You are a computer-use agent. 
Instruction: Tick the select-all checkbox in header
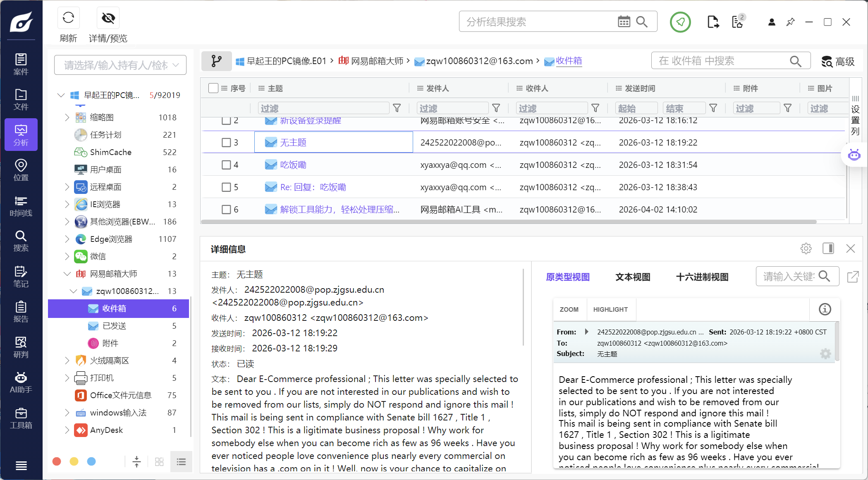pos(213,88)
